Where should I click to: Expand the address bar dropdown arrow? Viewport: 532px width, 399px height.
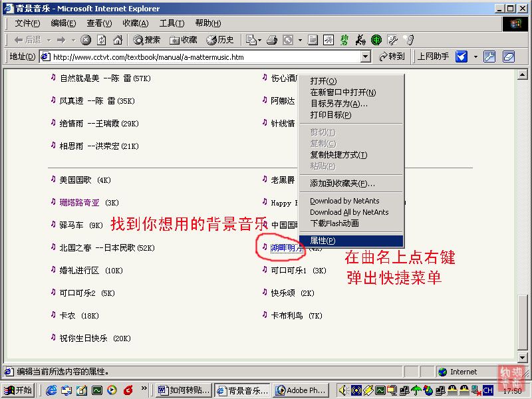pos(365,57)
